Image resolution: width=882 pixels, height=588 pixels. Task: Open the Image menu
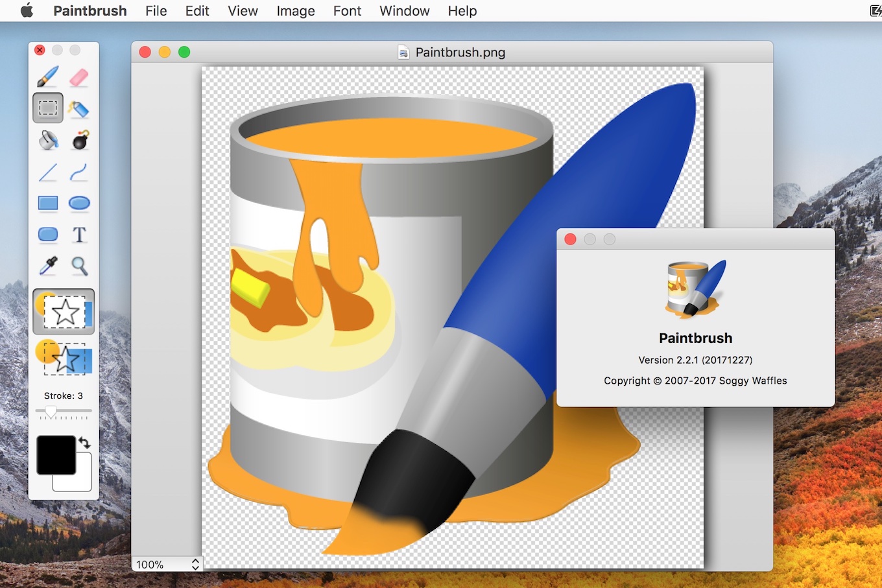(x=296, y=10)
